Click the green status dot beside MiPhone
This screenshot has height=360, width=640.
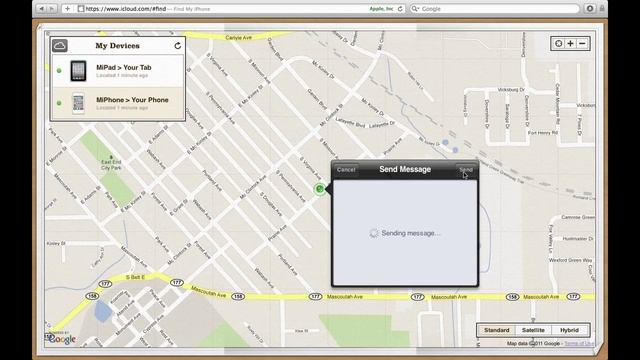(x=59, y=103)
